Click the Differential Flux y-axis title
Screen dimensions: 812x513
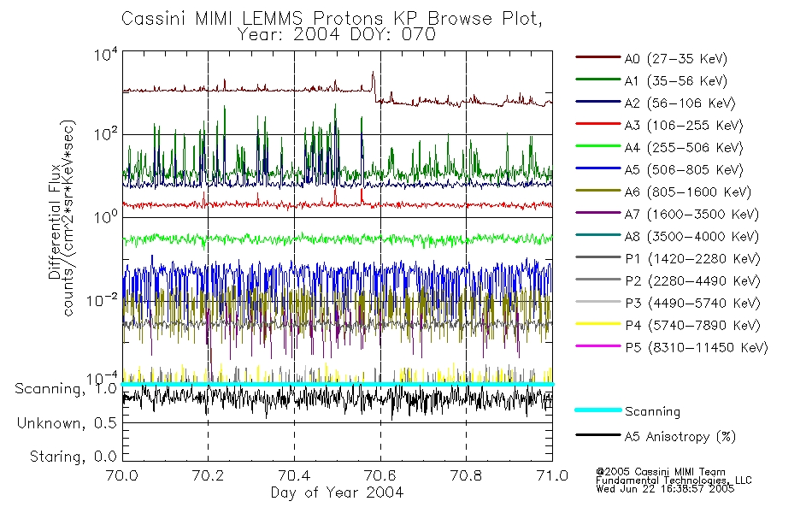(55, 221)
